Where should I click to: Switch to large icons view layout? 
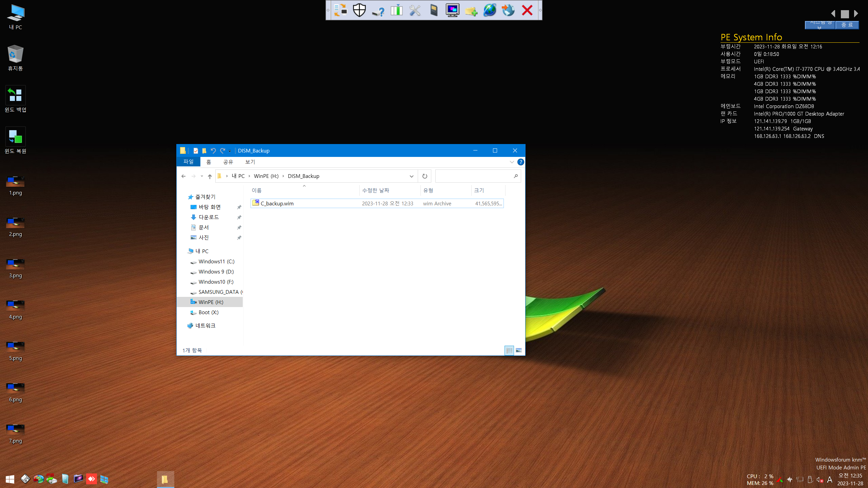(x=519, y=350)
